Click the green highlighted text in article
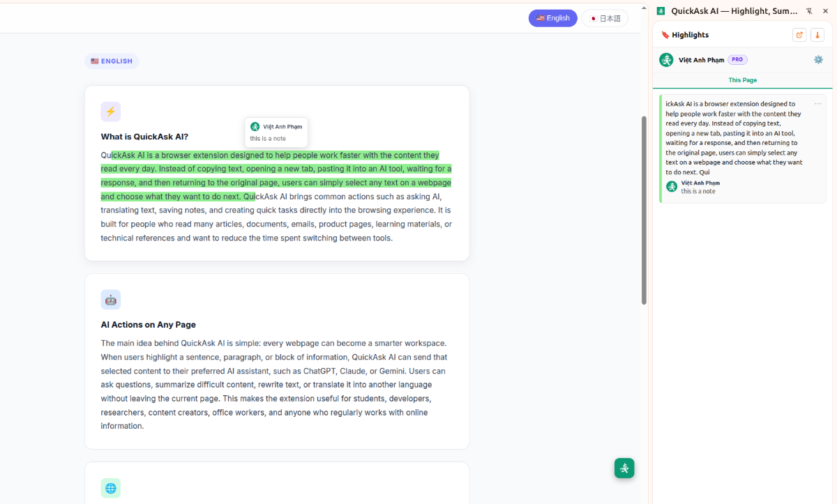The width and height of the screenshot is (837, 504). (276, 176)
